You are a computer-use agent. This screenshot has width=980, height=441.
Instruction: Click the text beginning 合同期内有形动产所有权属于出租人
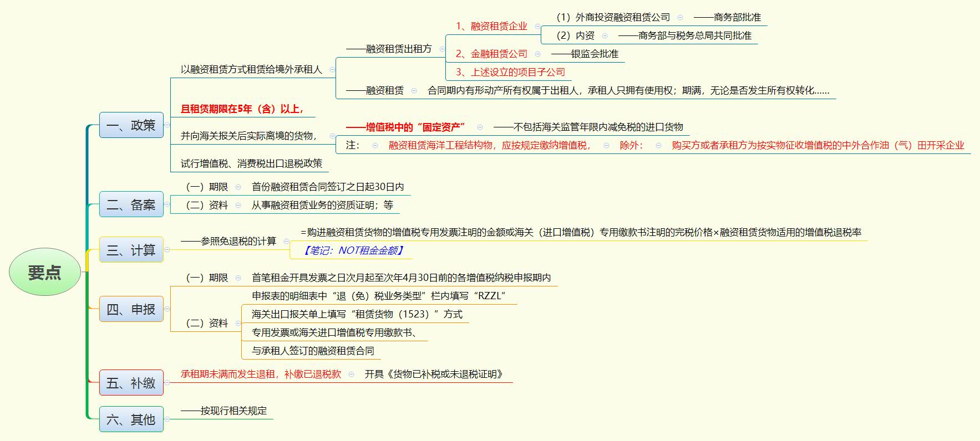(x=628, y=90)
